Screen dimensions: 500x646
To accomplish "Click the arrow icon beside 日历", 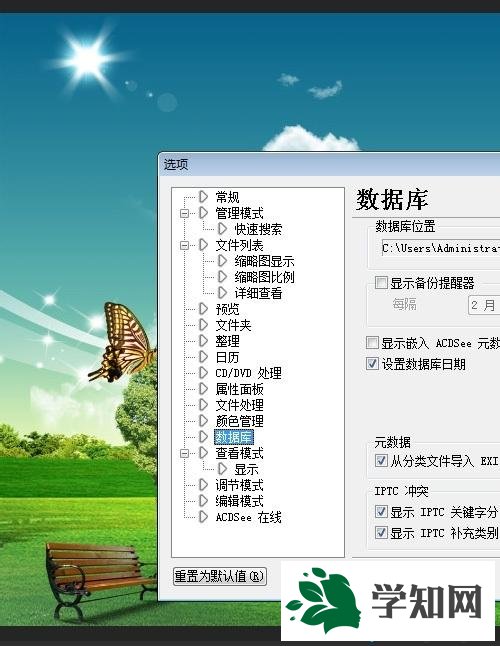I will [x=203, y=357].
